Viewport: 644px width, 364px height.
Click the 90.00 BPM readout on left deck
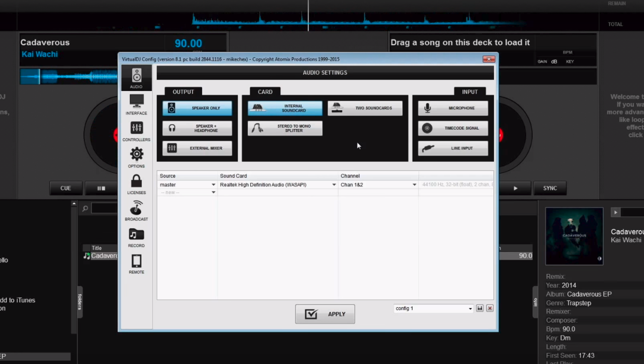tap(188, 44)
